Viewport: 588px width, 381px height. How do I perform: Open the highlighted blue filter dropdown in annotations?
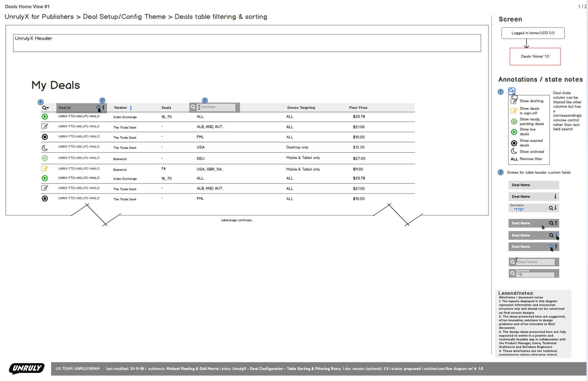tap(512, 91)
